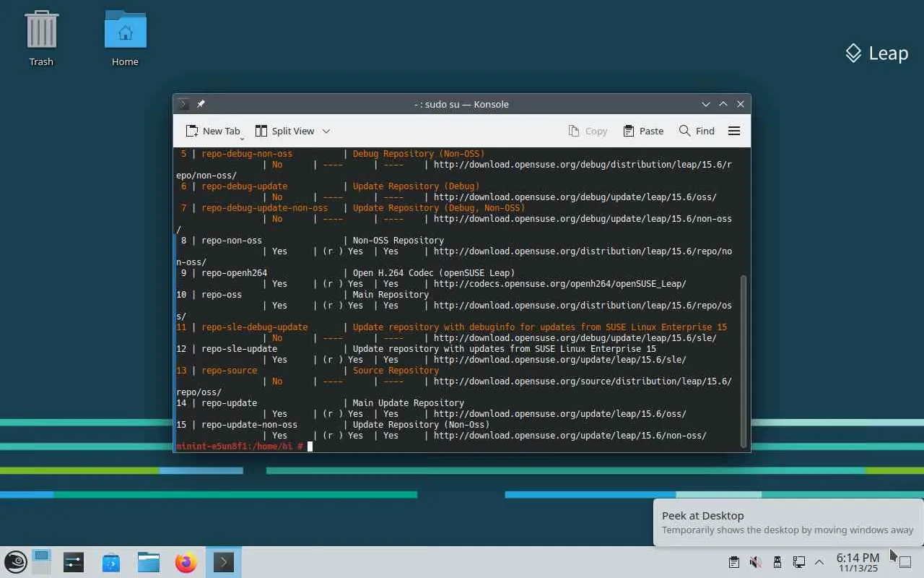This screenshot has height=578, width=924.
Task: Open Find in Konsole toolbar
Action: (x=697, y=131)
